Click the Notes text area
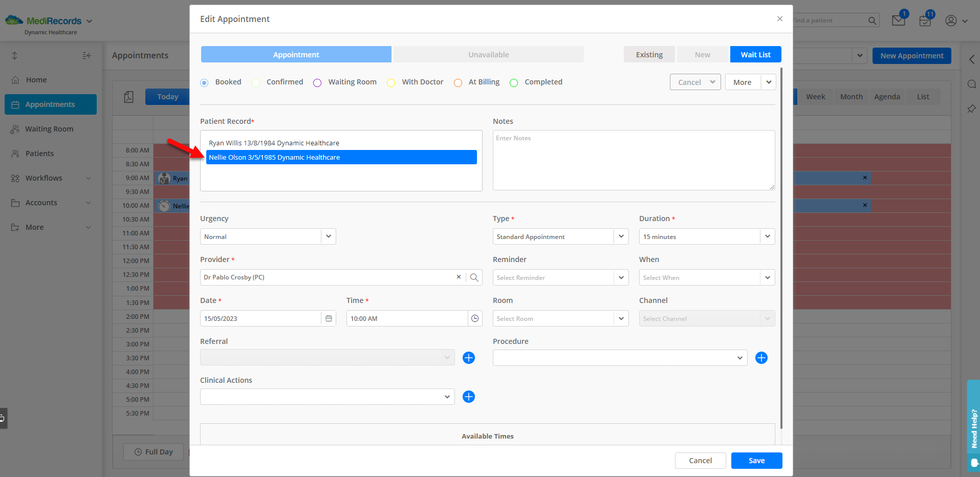 634,160
